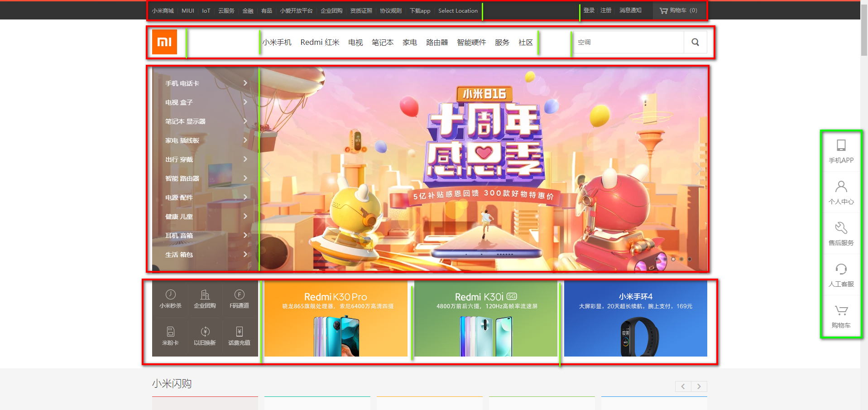
Task: Go to previous 小米闪购 page
Action: point(683,386)
